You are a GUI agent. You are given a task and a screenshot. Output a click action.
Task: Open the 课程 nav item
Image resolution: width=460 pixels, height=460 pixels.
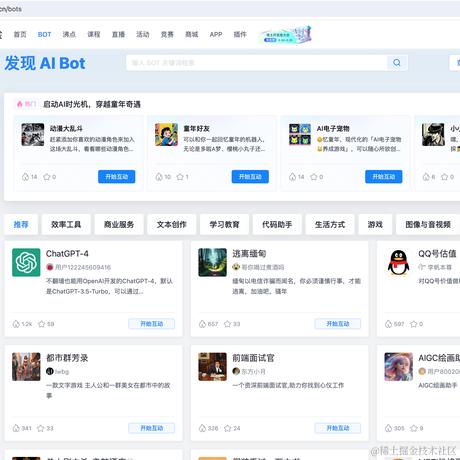[94, 34]
